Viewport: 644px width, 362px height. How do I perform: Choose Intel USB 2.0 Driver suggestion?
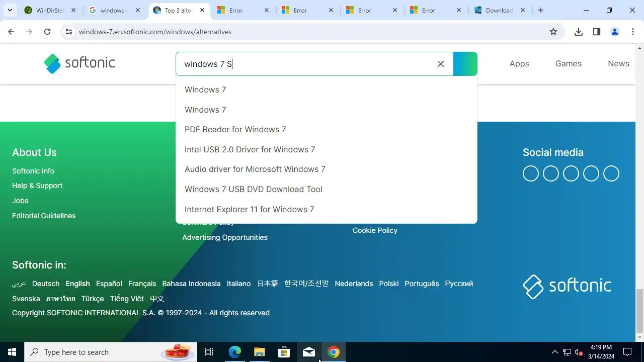coord(326,149)
